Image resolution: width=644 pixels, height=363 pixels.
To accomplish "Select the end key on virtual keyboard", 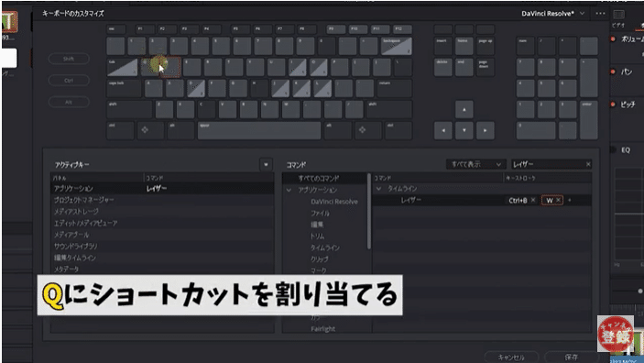I will (464, 67).
